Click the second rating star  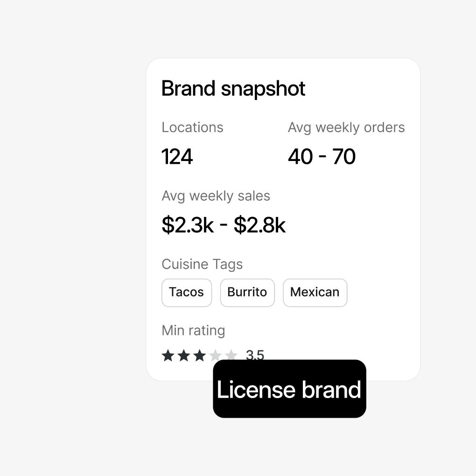coord(184,356)
